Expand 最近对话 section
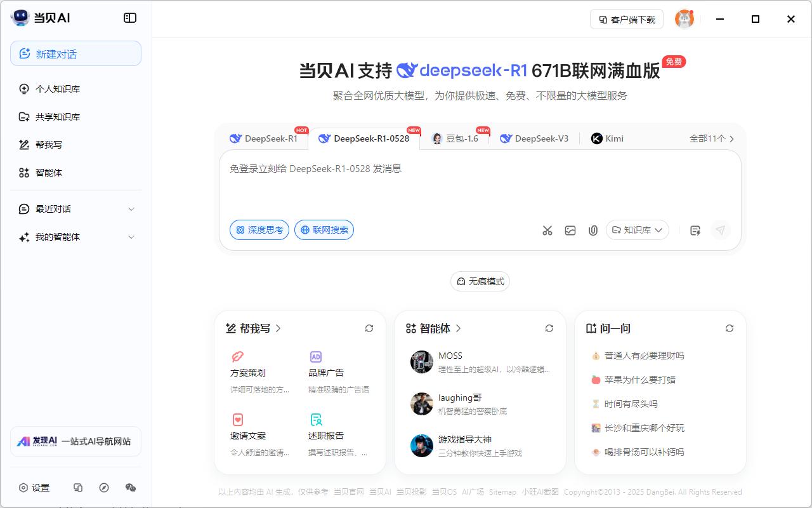 pyautogui.click(x=75, y=209)
